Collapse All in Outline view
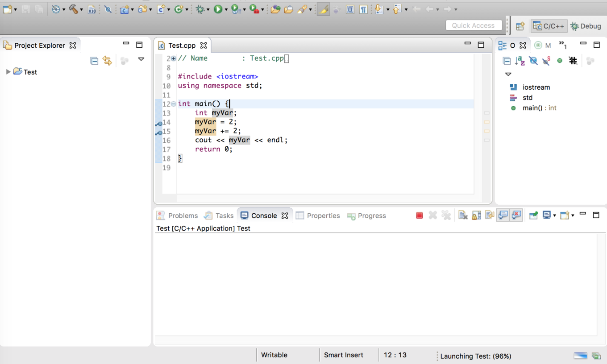Viewport: 607px width, 364px height. (x=507, y=61)
